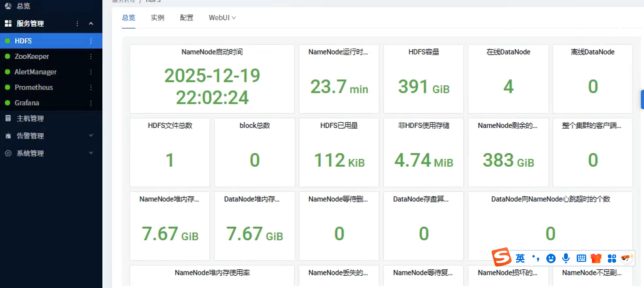Collapse the 服务管理 section with the chevron
The height and width of the screenshot is (288, 644).
[91, 24]
